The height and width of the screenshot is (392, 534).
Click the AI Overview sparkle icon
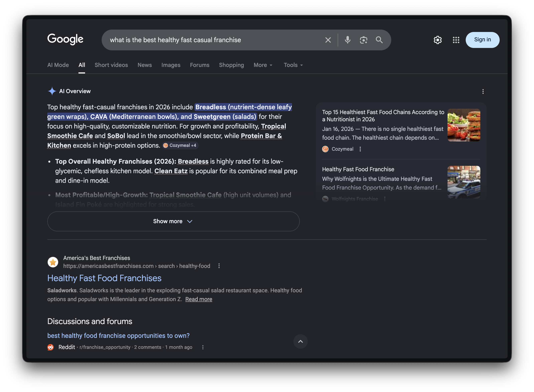[x=52, y=91]
